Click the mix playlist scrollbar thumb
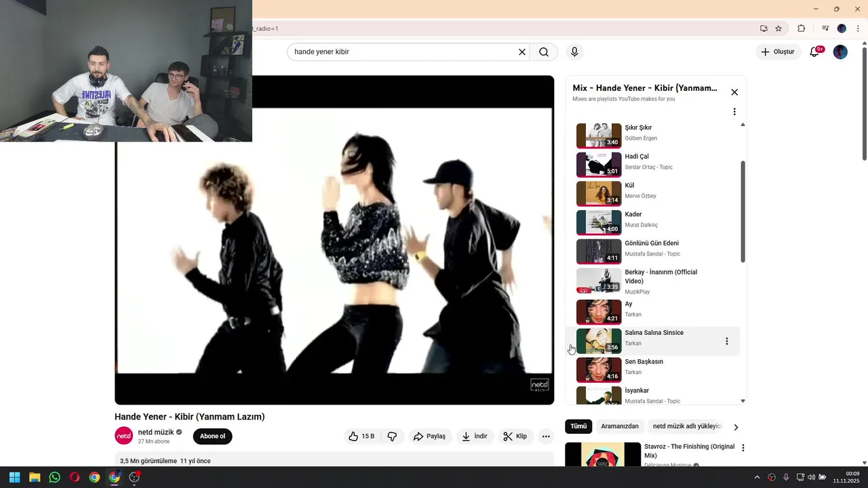This screenshot has width=868, height=488. point(743,211)
